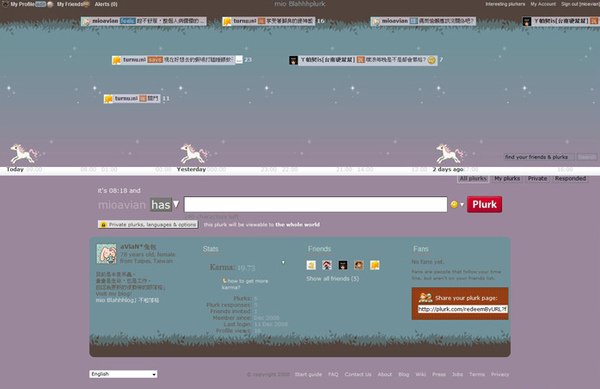Open the Y帕契 plurk with 7 responses
Screen dimensions: 600x389
point(363,60)
